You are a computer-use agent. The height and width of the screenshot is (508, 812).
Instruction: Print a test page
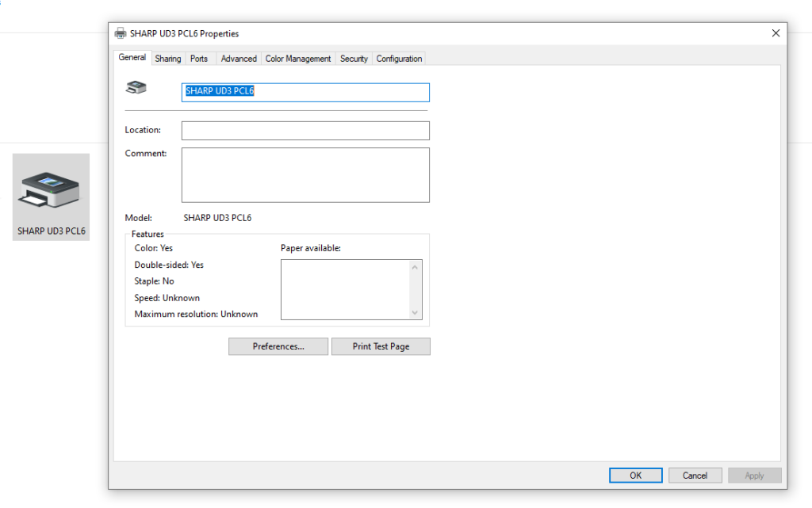click(x=381, y=346)
